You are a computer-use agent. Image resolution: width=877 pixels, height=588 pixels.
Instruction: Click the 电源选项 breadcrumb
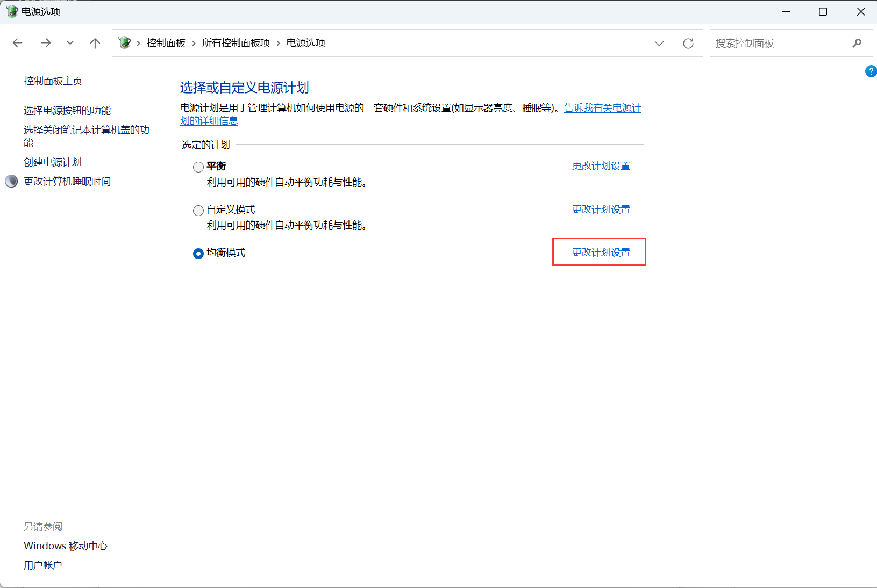coord(306,43)
